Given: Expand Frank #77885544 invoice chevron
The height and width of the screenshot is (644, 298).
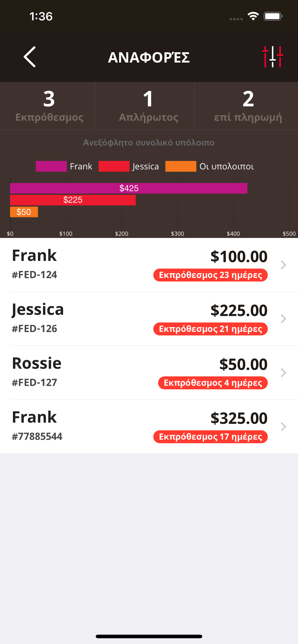Looking at the screenshot, I should coord(283,426).
